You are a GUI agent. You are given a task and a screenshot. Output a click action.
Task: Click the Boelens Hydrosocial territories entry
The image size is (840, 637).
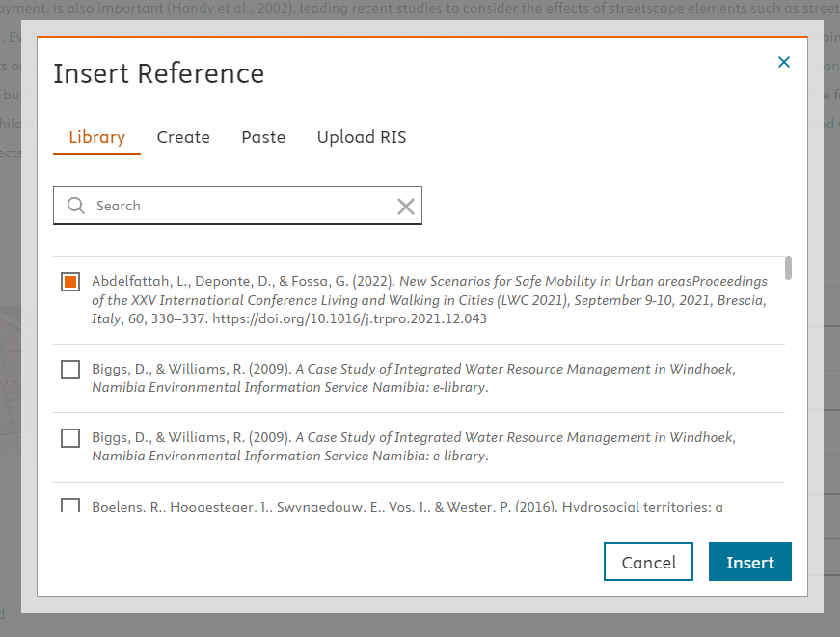click(x=405, y=506)
